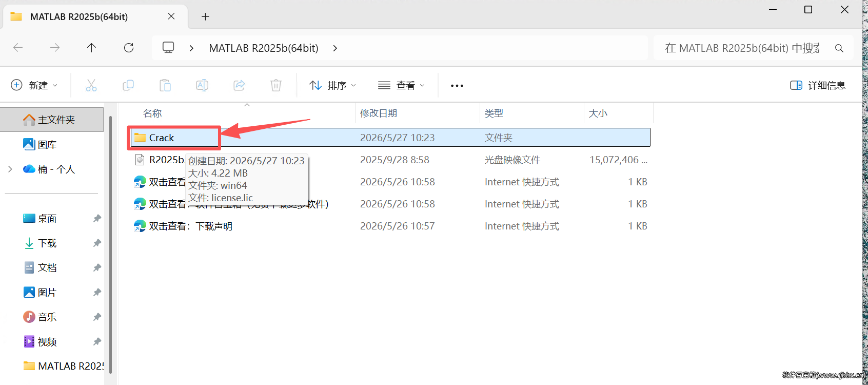
Task: Click the 文件夹 type cell of Crack
Action: pyautogui.click(x=499, y=138)
